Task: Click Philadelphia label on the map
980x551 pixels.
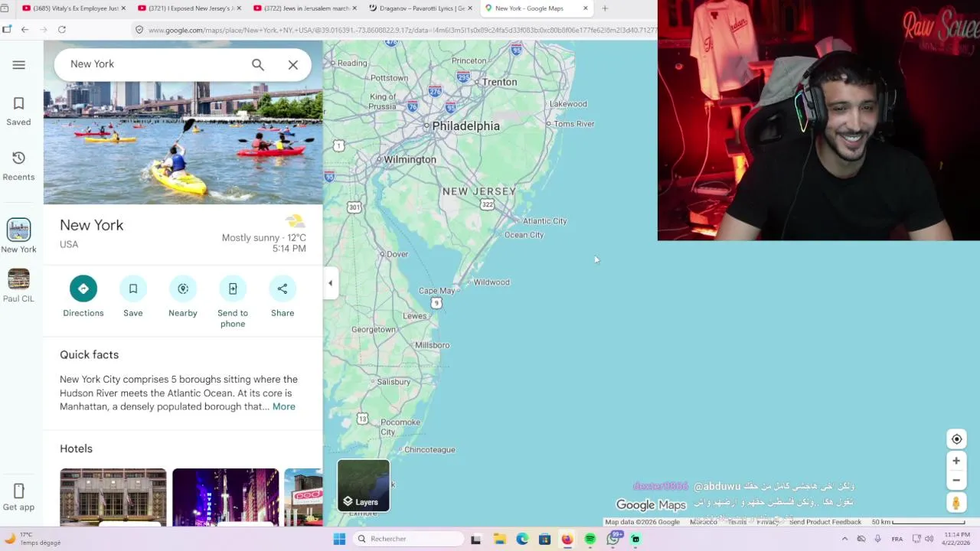Action: (465, 126)
